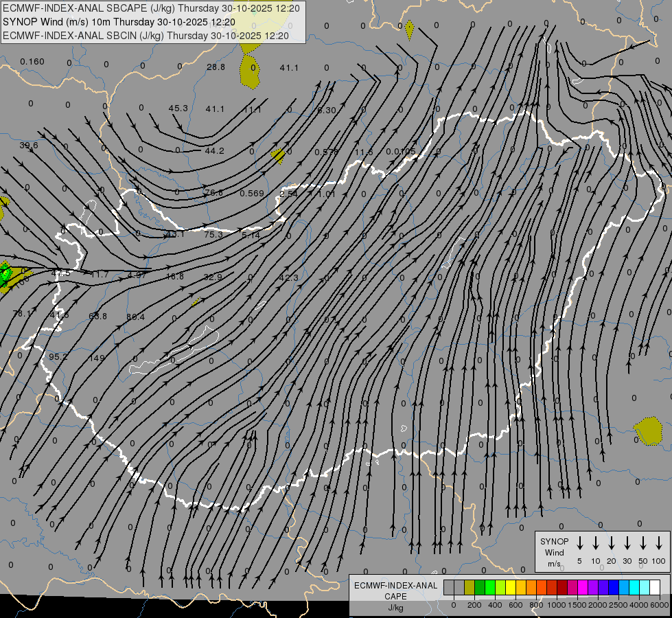Click the 68.8 CAPE value on map
This screenshot has width=672, height=618.
click(97, 316)
